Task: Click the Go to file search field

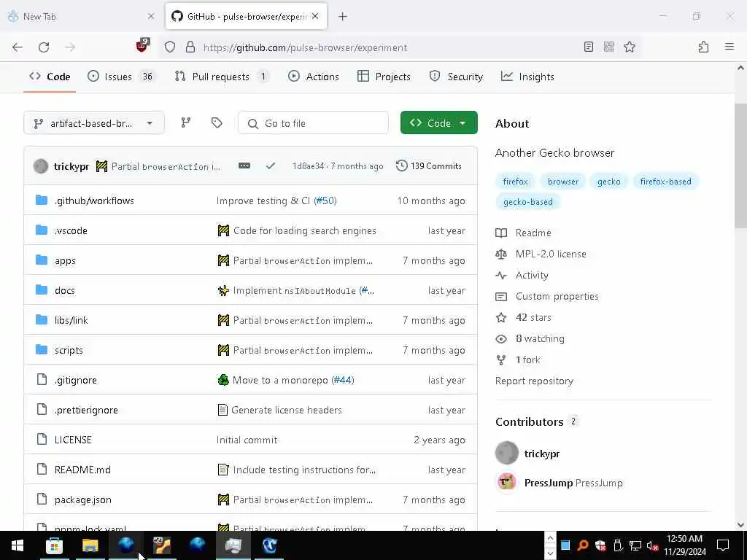Action: 313,122
